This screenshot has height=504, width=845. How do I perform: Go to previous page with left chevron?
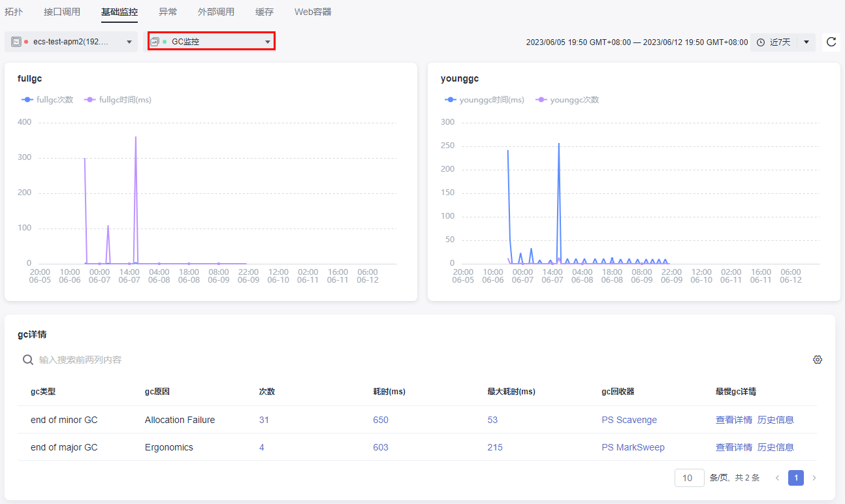tap(777, 478)
